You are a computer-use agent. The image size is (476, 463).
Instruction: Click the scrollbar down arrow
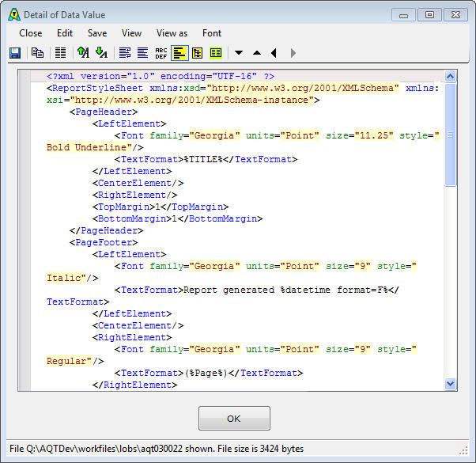tap(450, 384)
